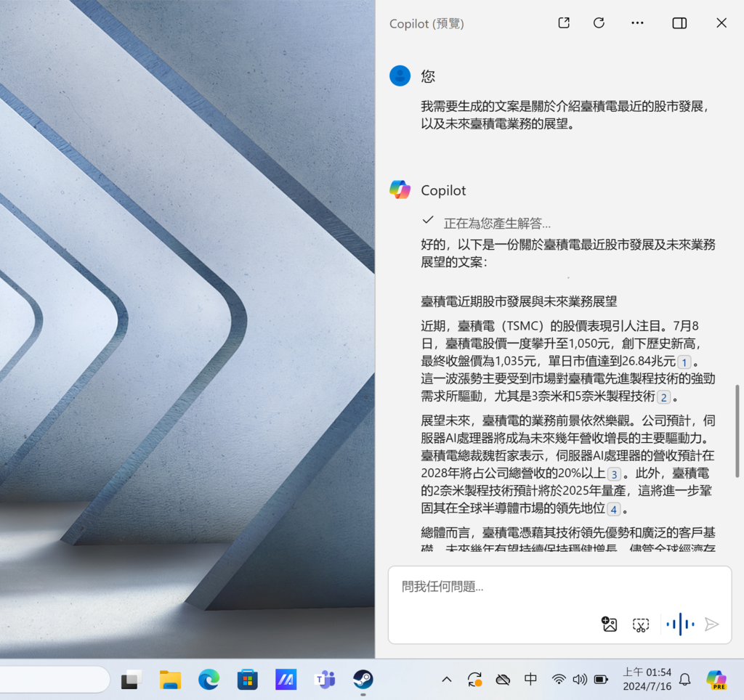The width and height of the screenshot is (744, 700).
Task: Open Copilot more options ellipsis menu
Action: coord(637,23)
